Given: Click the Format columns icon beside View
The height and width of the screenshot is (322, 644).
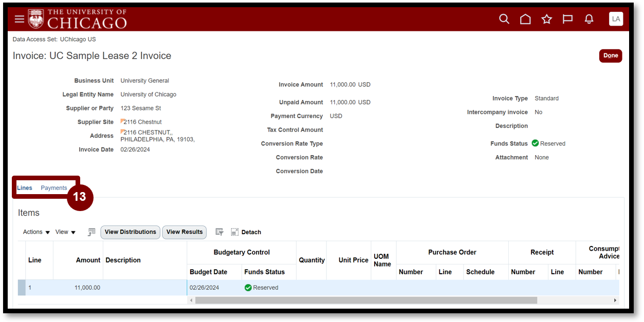Looking at the screenshot, I should click(x=91, y=232).
